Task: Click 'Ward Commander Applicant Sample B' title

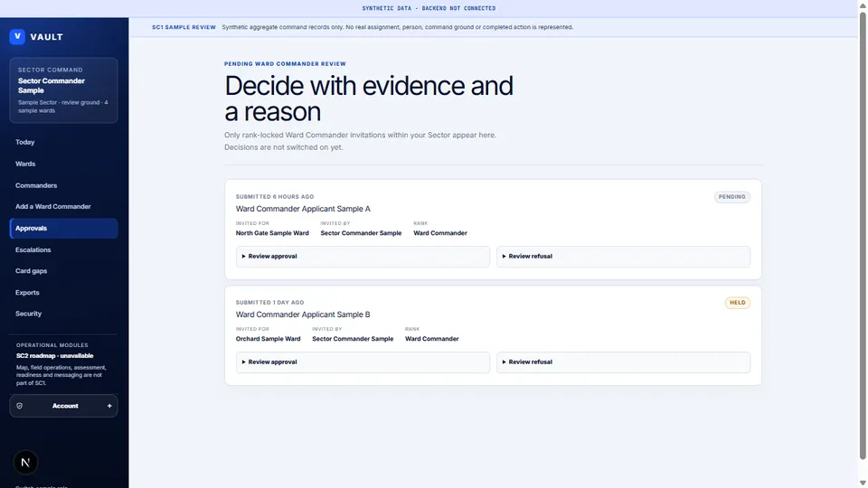Action: pos(303,314)
